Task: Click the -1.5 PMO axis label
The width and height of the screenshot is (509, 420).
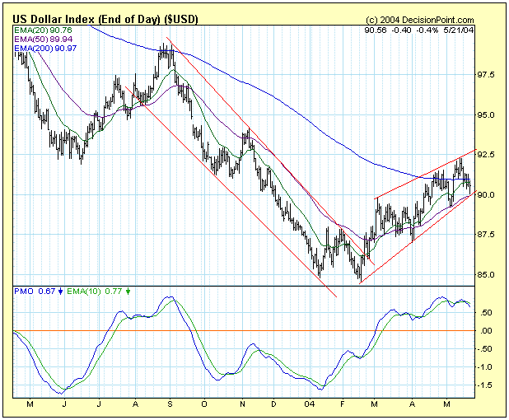Action: pyautogui.click(x=487, y=385)
